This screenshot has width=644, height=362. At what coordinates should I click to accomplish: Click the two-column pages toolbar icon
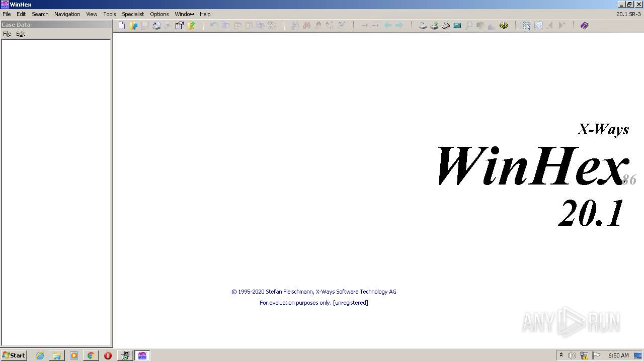pyautogui.click(x=538, y=25)
